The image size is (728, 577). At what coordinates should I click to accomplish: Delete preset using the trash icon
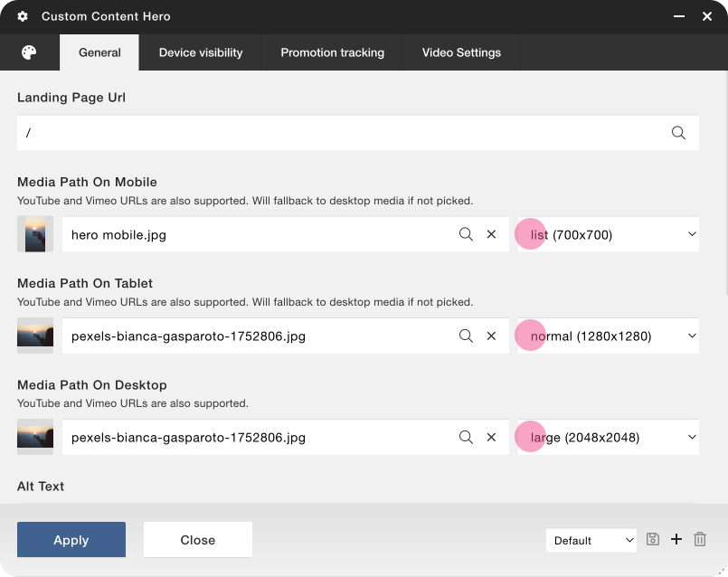pyautogui.click(x=700, y=540)
